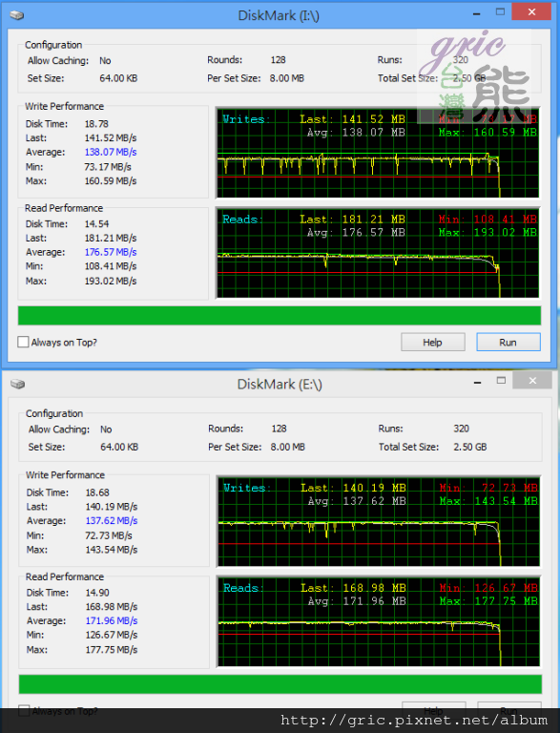Click read average 176.57 MB/s value
This screenshot has height=733, width=560.
coord(111,252)
